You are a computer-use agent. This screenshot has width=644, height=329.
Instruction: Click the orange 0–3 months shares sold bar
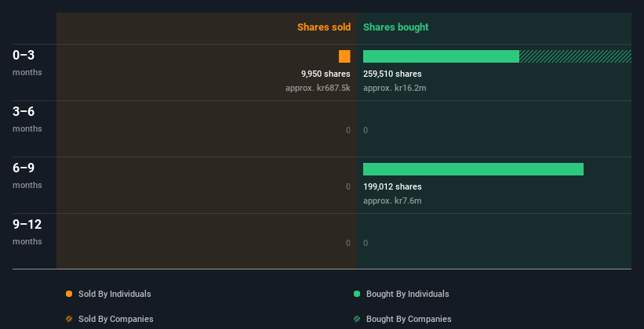tap(344, 56)
